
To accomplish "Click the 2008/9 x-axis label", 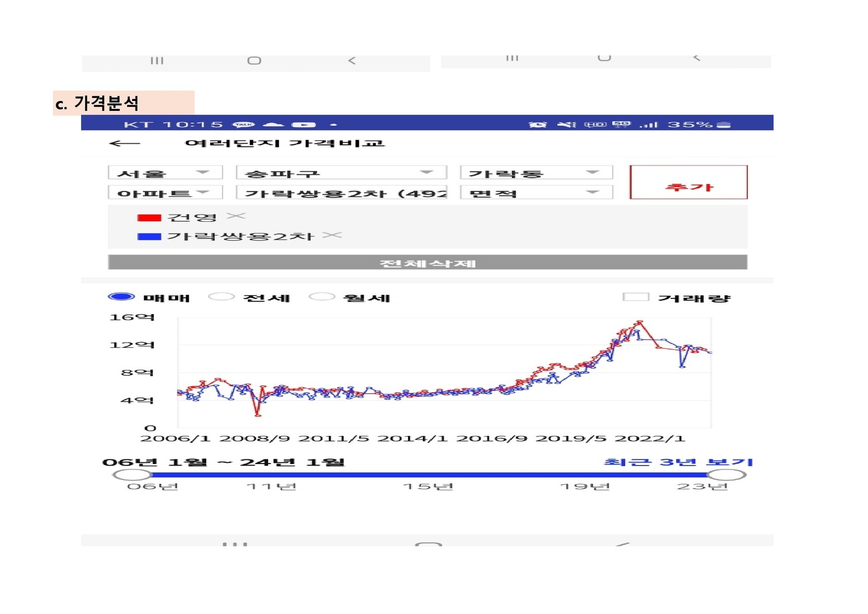I will coord(254,438).
